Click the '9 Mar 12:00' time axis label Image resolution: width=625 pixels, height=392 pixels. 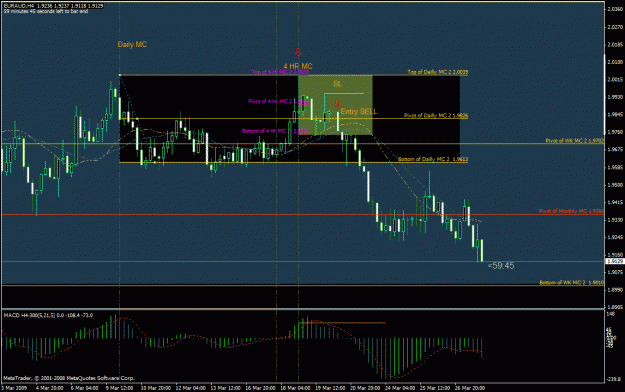(x=119, y=388)
